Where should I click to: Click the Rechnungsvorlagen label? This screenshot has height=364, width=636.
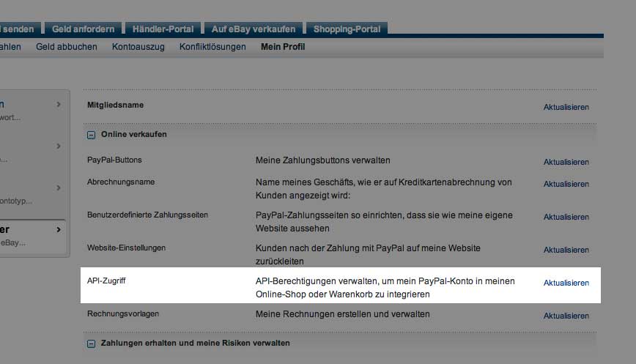coord(123,313)
